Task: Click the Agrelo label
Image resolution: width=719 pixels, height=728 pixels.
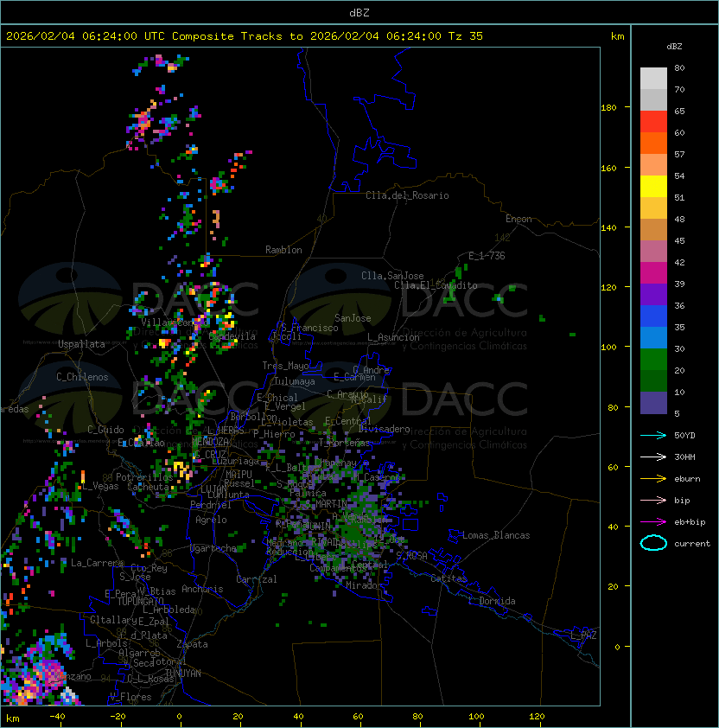Action: pyautogui.click(x=211, y=520)
